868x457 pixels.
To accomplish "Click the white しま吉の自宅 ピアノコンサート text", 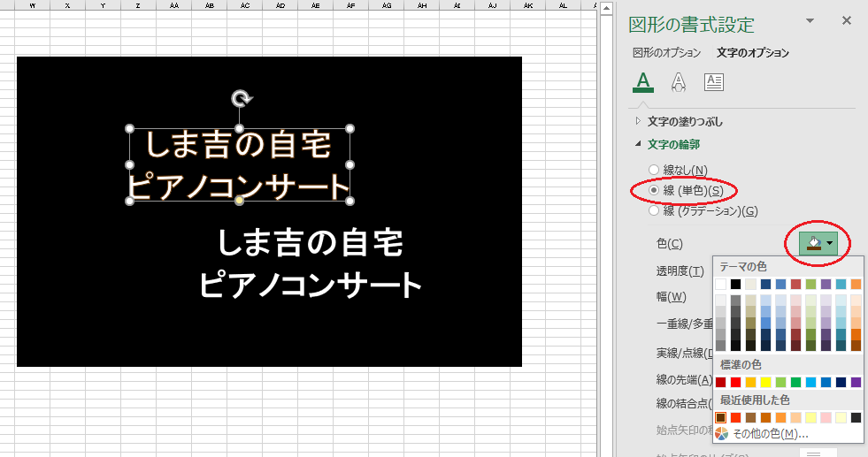I will coord(310,264).
